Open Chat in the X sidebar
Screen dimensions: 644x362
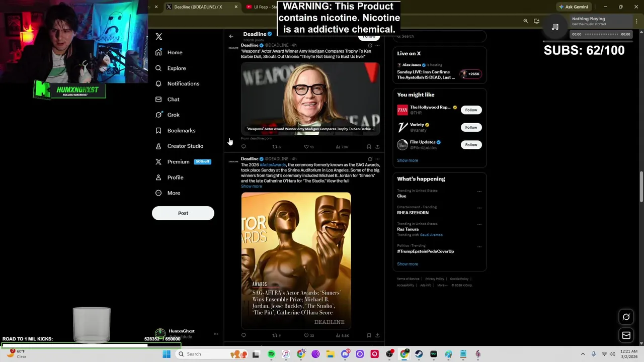point(168,99)
